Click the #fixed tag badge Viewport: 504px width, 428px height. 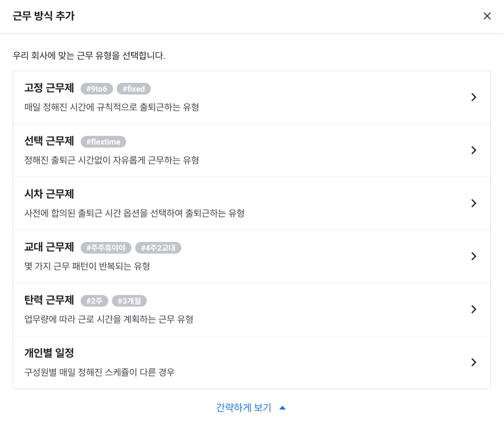(134, 89)
